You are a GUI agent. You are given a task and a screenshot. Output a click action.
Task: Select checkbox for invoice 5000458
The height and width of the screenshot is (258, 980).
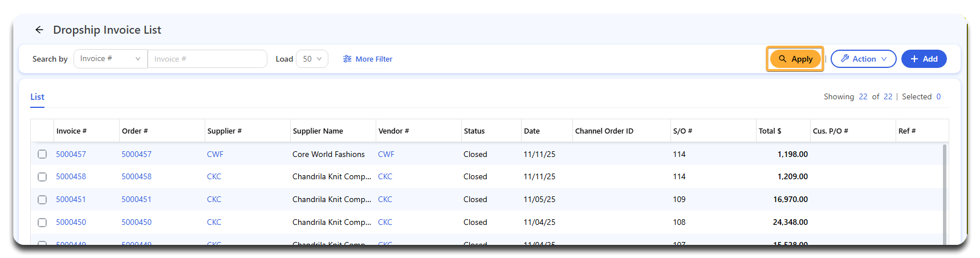pyautogui.click(x=42, y=177)
